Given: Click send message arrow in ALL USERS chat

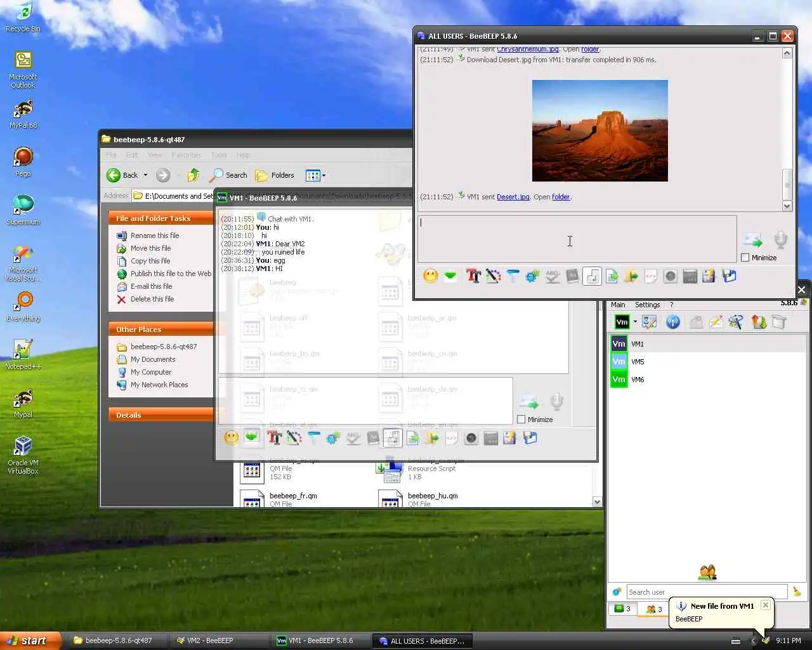Looking at the screenshot, I should 752,241.
